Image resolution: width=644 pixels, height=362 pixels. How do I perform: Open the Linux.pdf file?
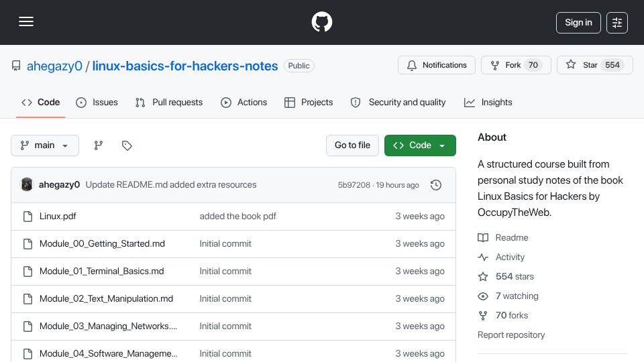click(x=58, y=217)
